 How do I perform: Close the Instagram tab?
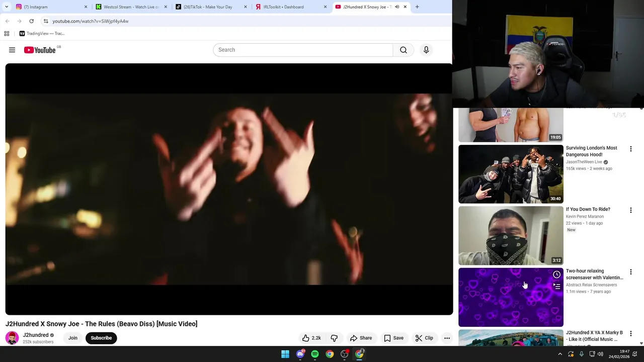point(86,7)
